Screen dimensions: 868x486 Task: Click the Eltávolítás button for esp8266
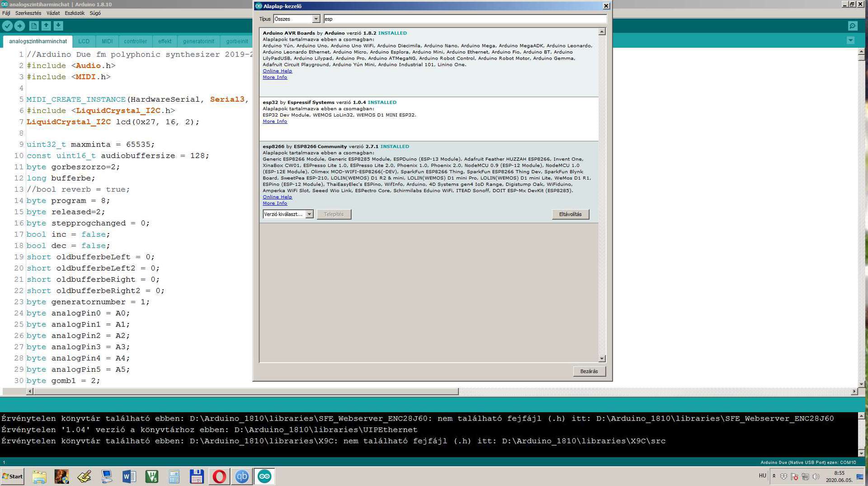point(570,214)
